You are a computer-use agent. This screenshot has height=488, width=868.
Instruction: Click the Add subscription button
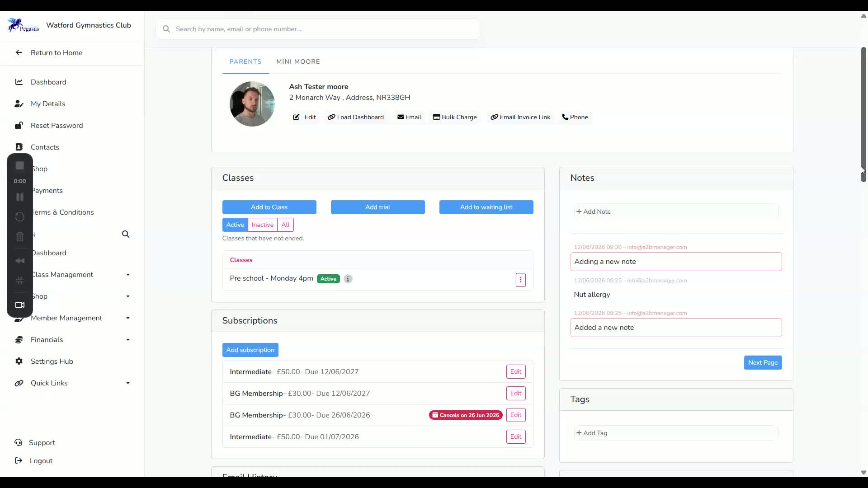(x=250, y=350)
